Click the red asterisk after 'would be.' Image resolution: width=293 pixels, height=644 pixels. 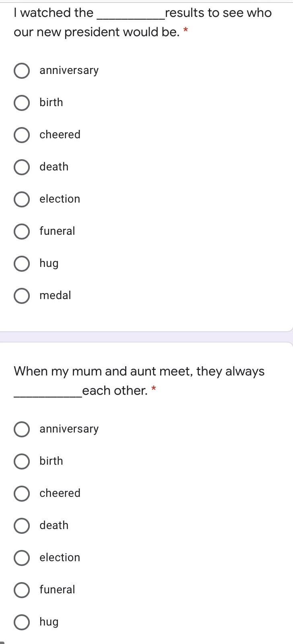(x=186, y=30)
